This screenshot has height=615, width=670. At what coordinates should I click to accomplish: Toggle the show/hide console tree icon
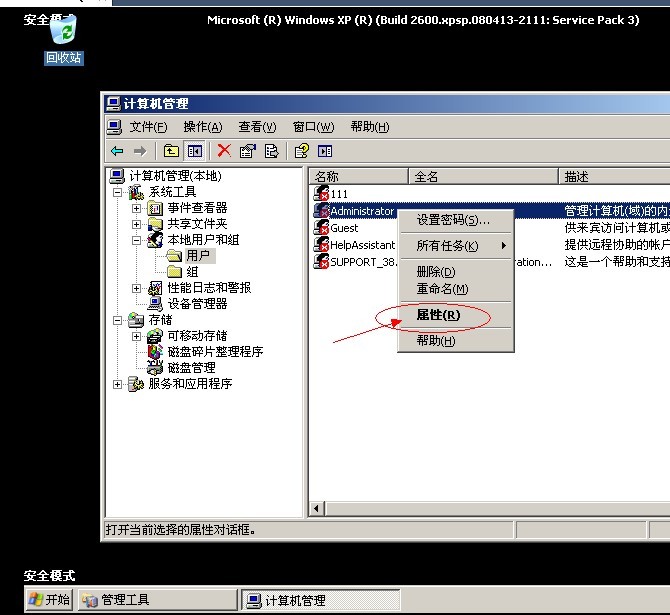(x=195, y=151)
